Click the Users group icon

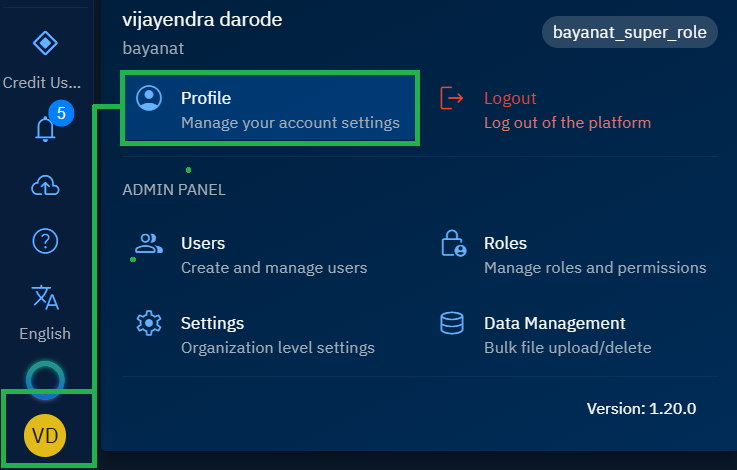point(149,243)
